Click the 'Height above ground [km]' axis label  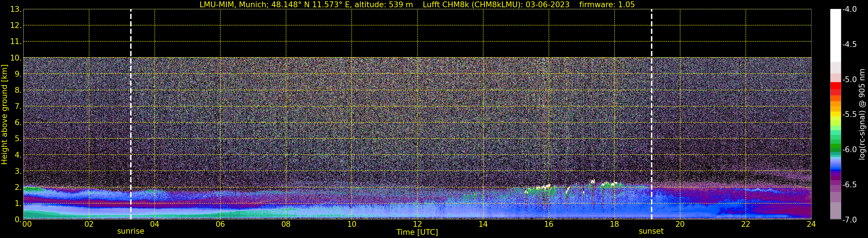click(4, 115)
